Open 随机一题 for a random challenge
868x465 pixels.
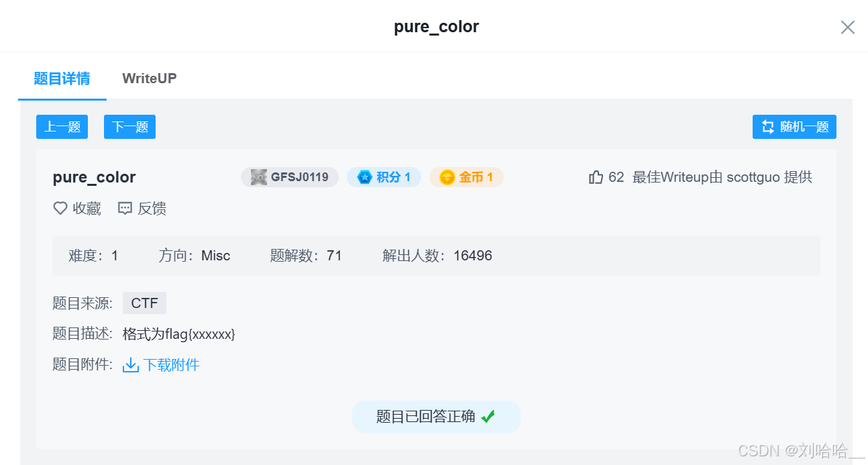click(794, 127)
